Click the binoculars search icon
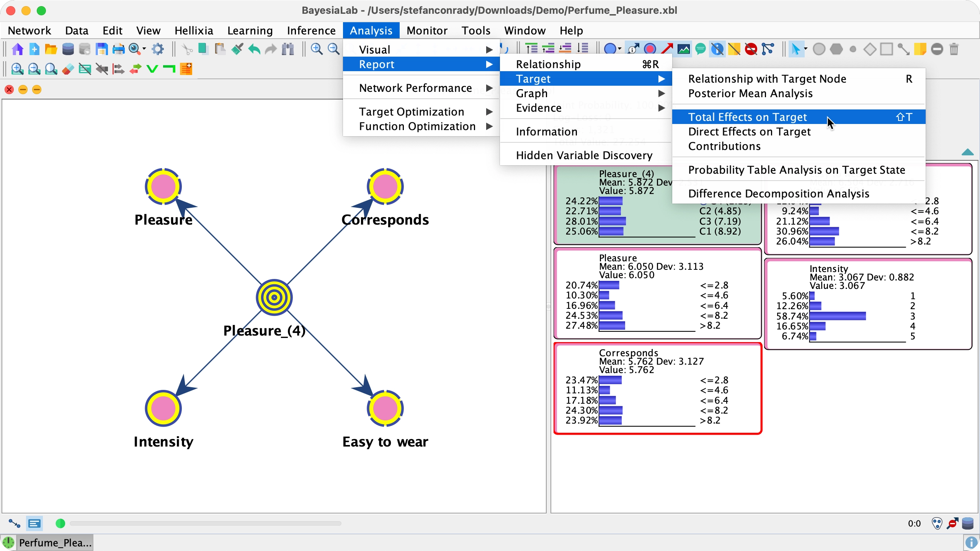 (287, 49)
